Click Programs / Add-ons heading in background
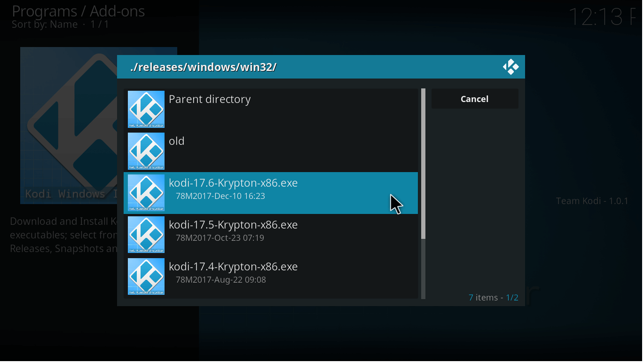The height and width of the screenshot is (363, 644). click(79, 11)
